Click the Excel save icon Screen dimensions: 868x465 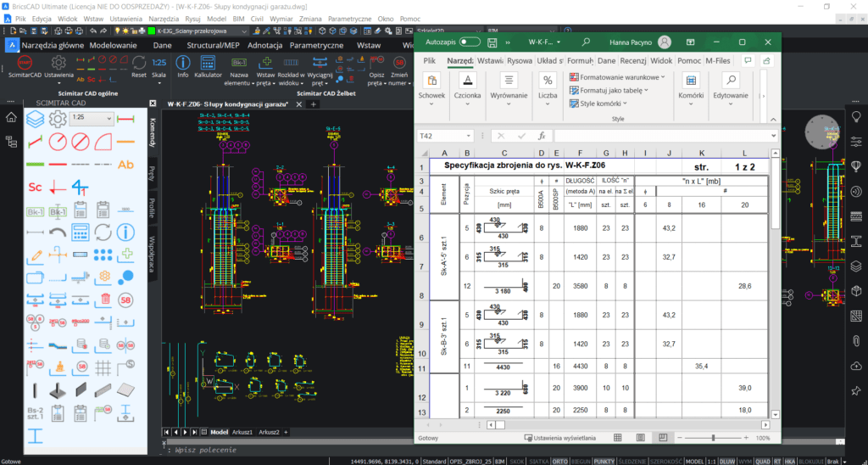point(492,41)
